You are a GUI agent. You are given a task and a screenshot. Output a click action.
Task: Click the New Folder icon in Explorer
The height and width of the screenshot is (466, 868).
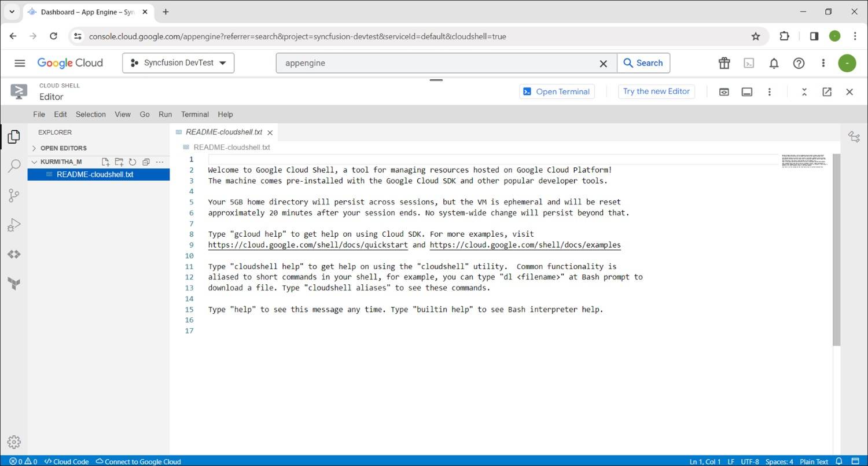pyautogui.click(x=119, y=162)
